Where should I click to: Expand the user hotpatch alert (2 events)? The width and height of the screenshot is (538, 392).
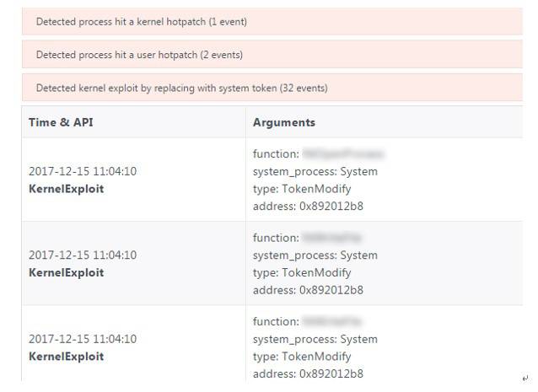click(139, 55)
